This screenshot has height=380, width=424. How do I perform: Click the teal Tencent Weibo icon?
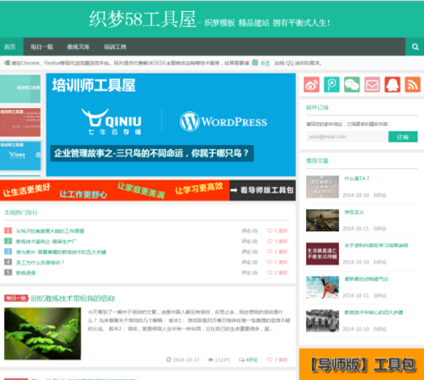(332, 84)
